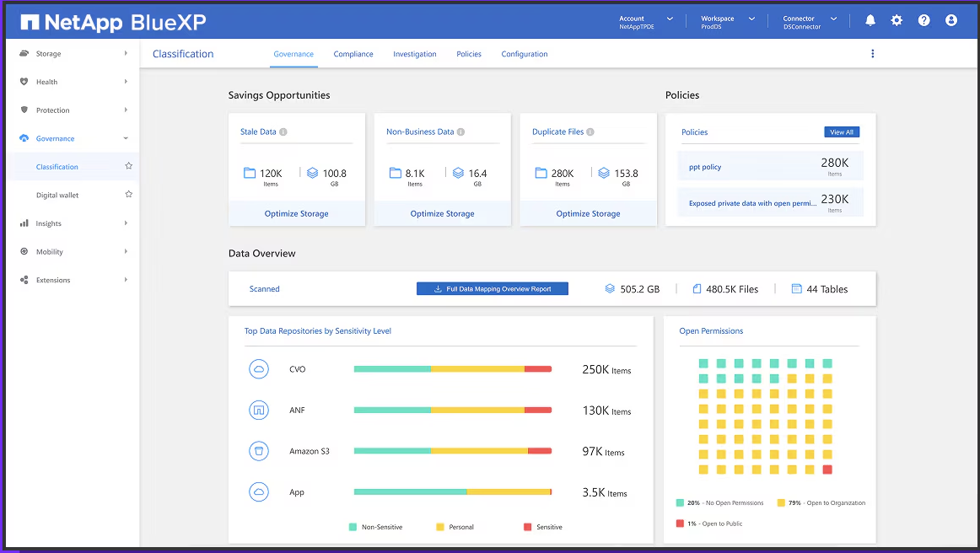980x553 pixels.
Task: Click the Duplicate Files info icon
Action: pyautogui.click(x=590, y=132)
